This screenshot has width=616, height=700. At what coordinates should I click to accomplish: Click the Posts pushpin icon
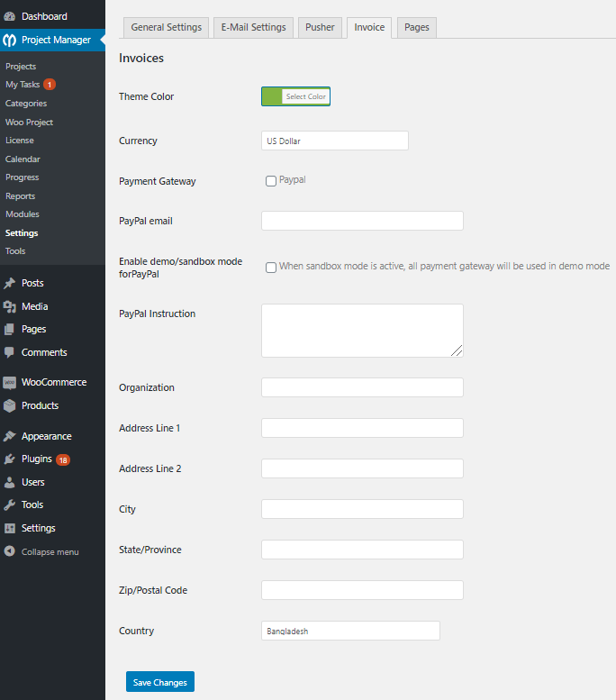coord(9,283)
